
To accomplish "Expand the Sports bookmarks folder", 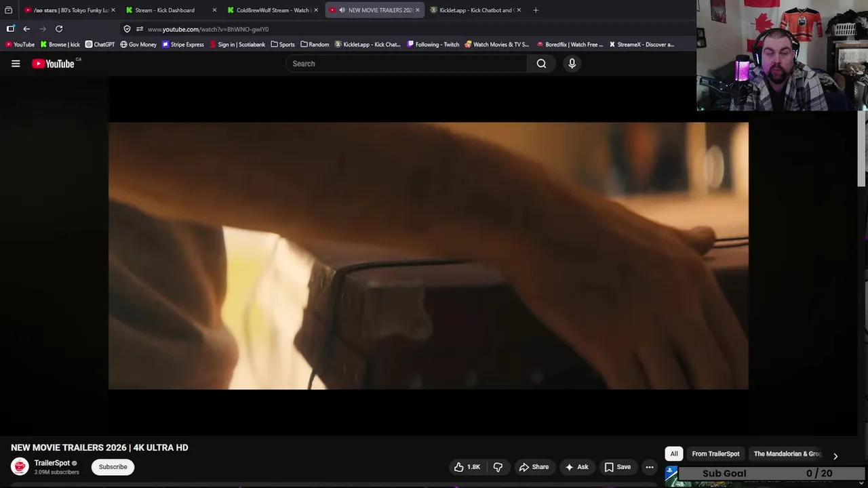I will 283,45.
